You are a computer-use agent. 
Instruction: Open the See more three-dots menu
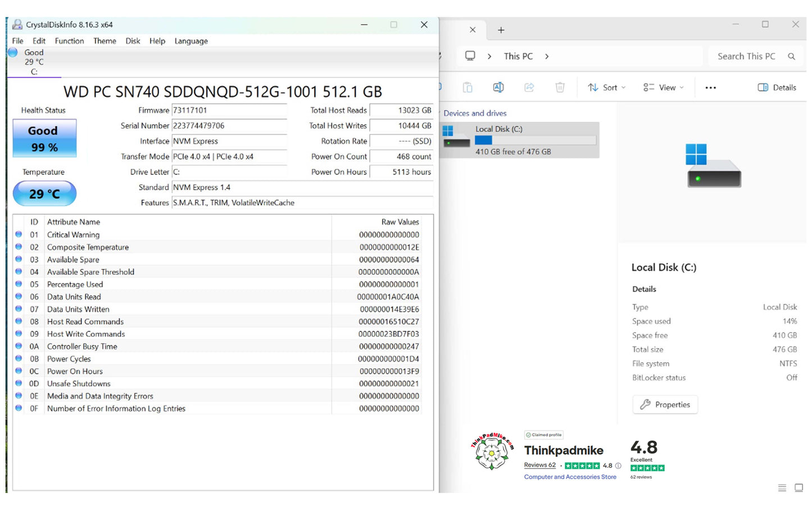click(711, 88)
